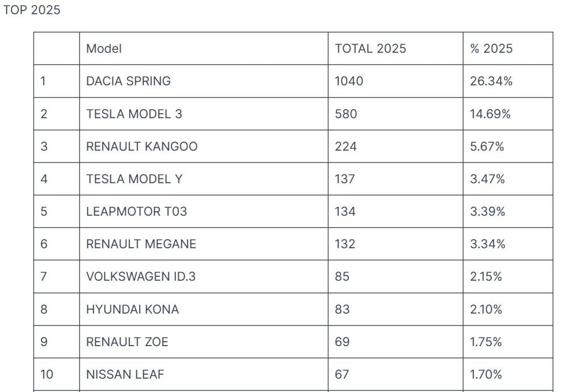Click the RENAULT KANGOO model name

pos(141,147)
